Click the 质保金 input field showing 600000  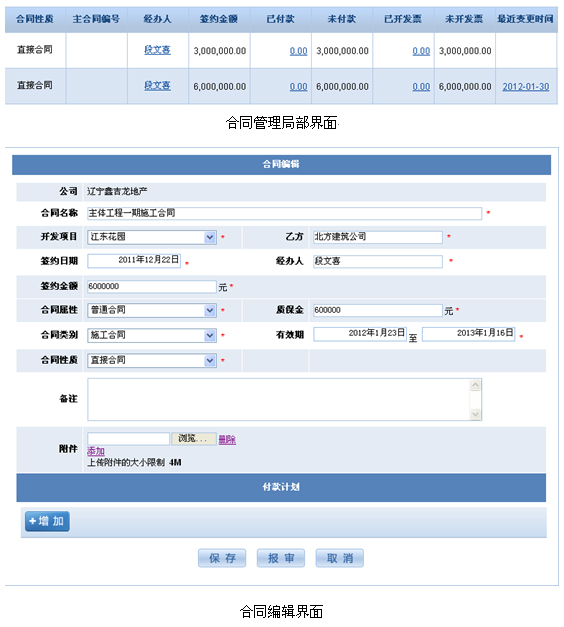click(x=378, y=310)
